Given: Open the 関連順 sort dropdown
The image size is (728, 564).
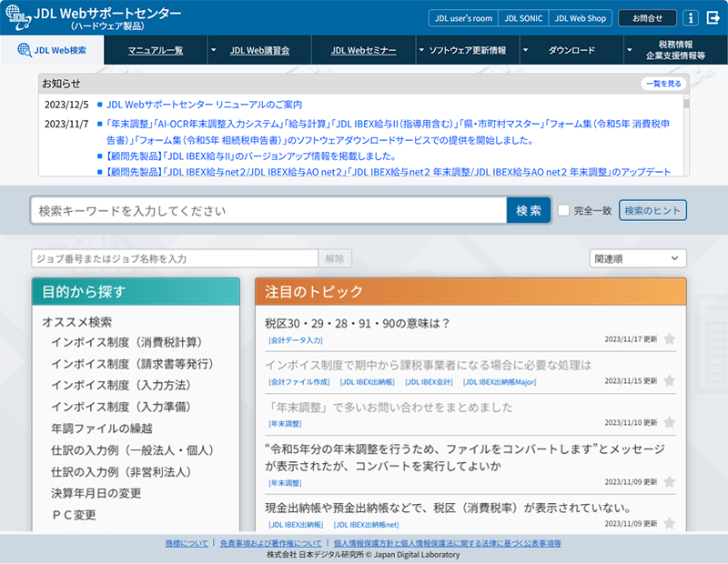Looking at the screenshot, I should pyautogui.click(x=638, y=258).
